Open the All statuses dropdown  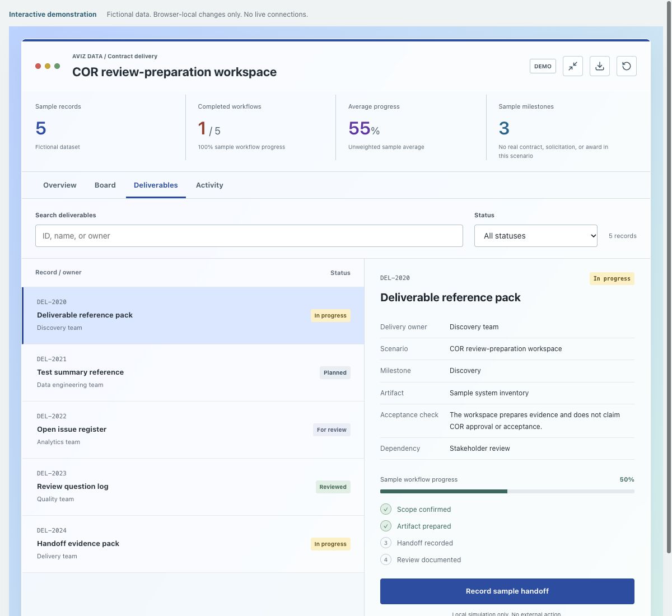click(536, 236)
